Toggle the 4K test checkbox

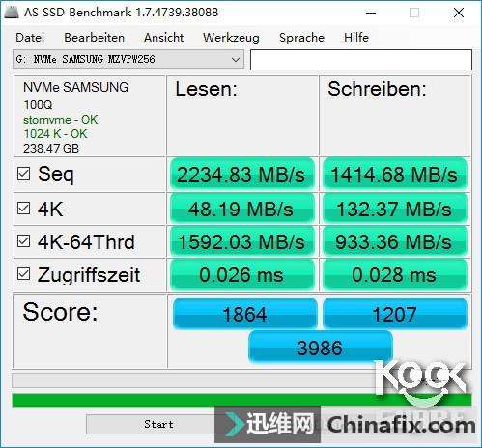(x=24, y=209)
